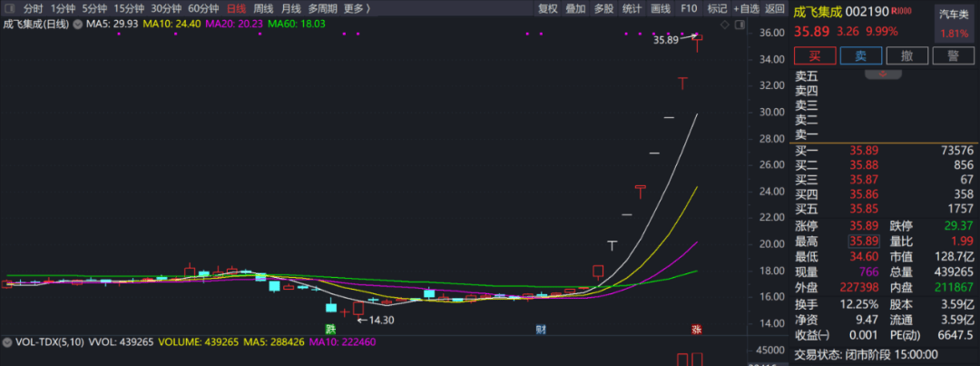Image resolution: width=980 pixels, height=366 pixels.
Task: Switch to the 分时 intraday tab
Action: (33, 8)
